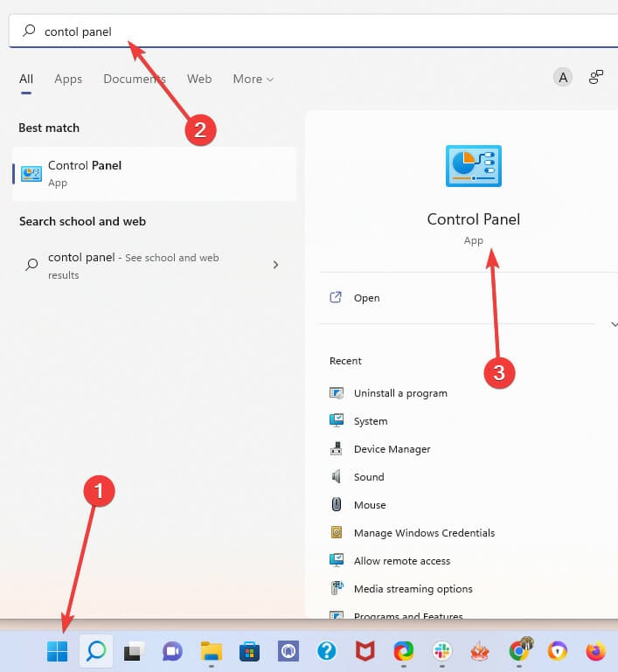Open Slack from the taskbar
The image size is (618, 672).
441,651
